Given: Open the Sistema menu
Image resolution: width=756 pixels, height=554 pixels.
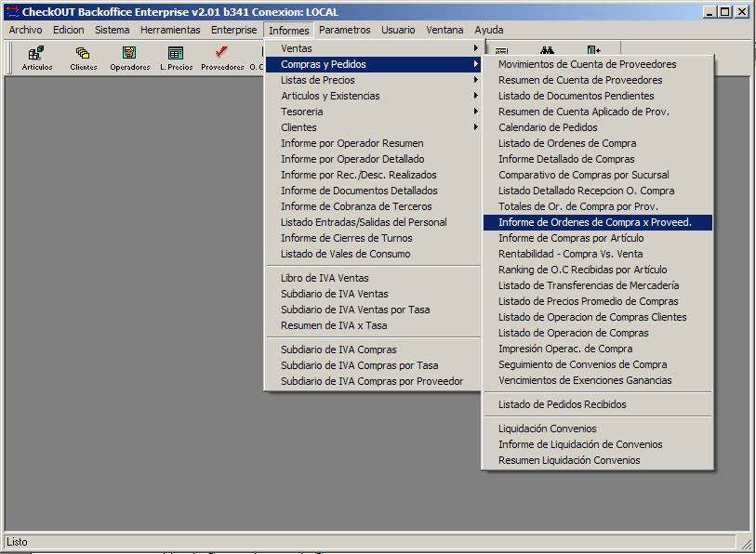Looking at the screenshot, I should click(x=112, y=30).
